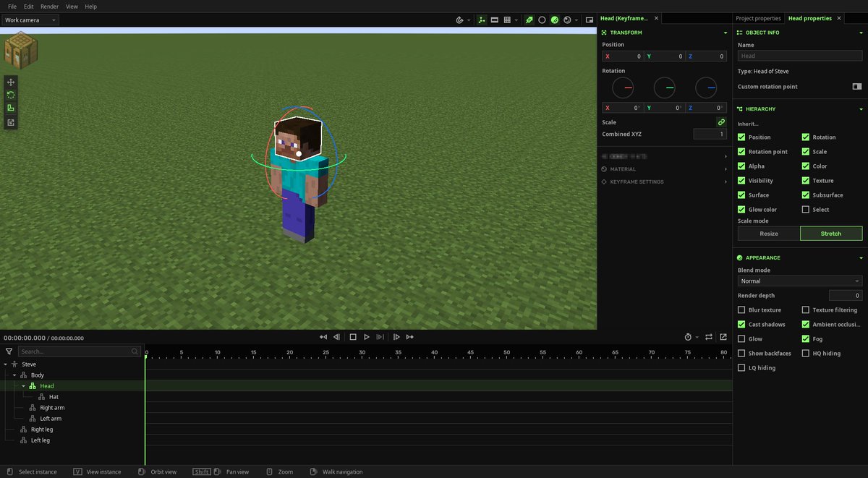Select the flat shading circle icon
The width and height of the screenshot is (868, 478).
pos(542,20)
